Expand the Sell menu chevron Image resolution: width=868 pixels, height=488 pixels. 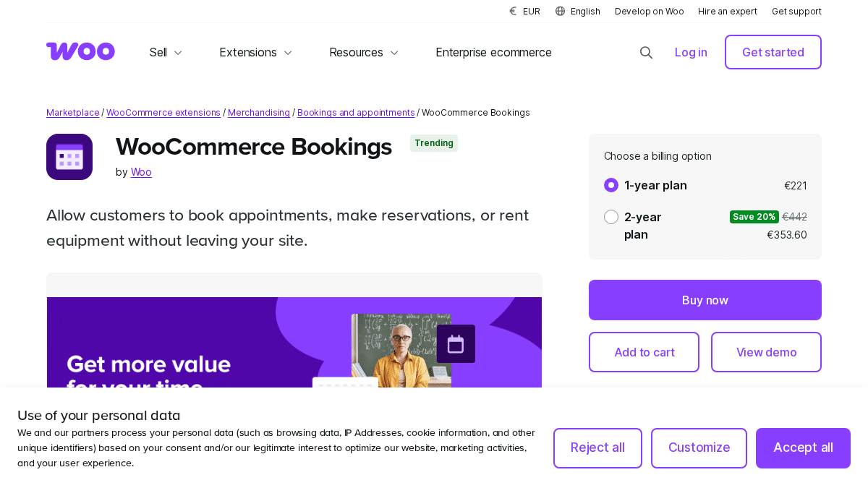pyautogui.click(x=178, y=53)
